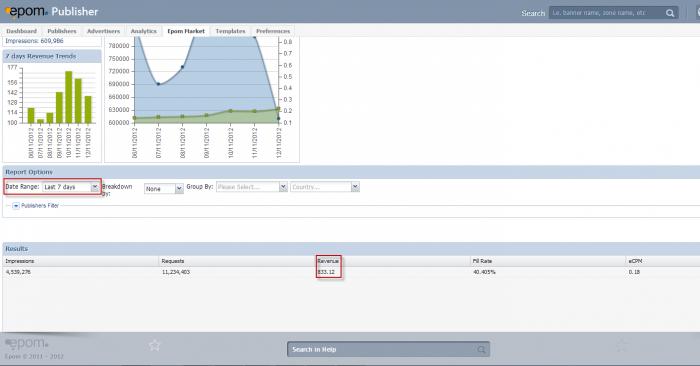Switch to the Dashboard tab
The height and width of the screenshot is (366, 700).
(21, 31)
